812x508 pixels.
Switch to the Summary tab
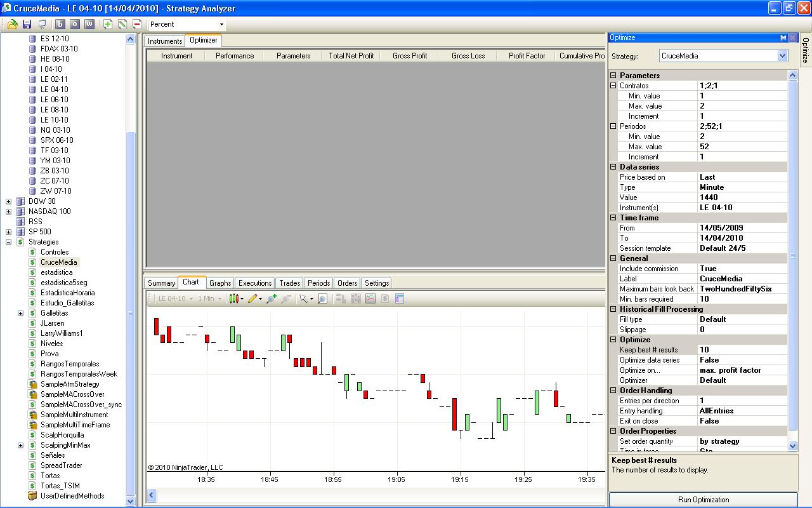[x=161, y=283]
